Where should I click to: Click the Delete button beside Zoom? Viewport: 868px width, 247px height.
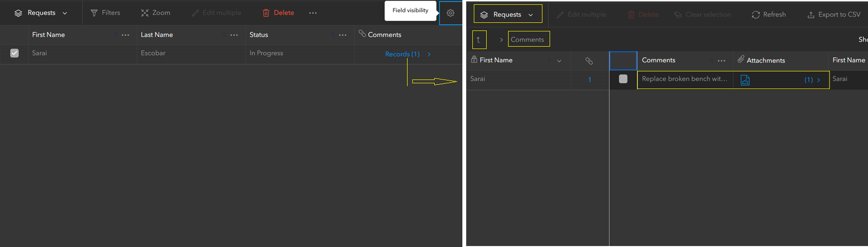tap(278, 13)
